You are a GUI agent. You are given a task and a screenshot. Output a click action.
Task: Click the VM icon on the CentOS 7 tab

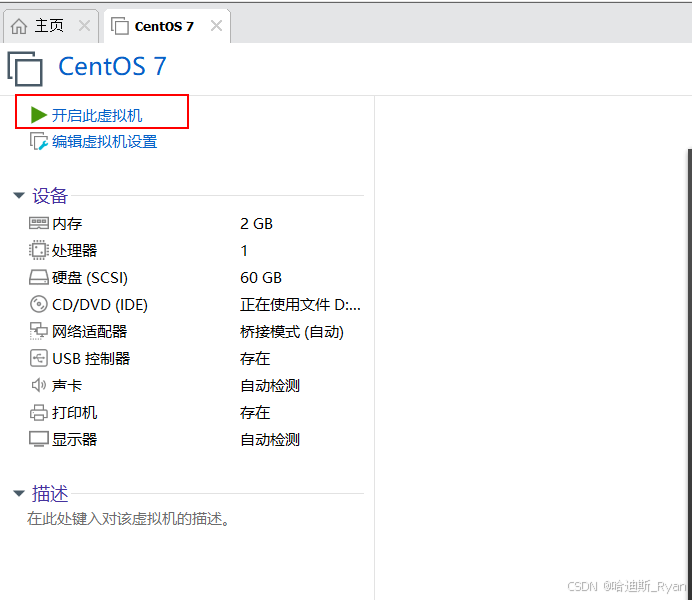tap(120, 26)
